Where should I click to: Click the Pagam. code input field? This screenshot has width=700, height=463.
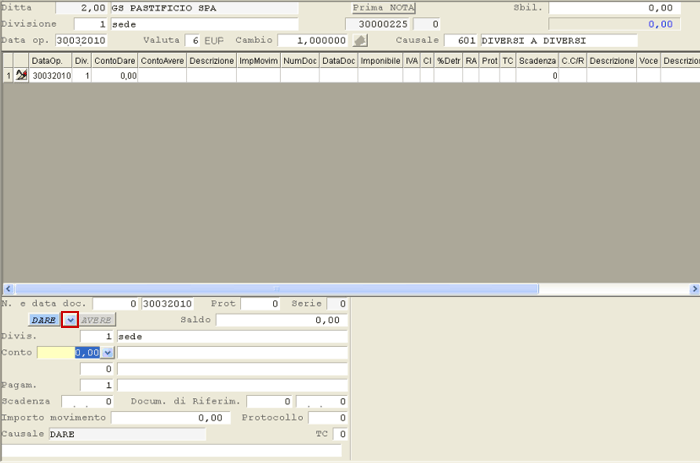97,385
